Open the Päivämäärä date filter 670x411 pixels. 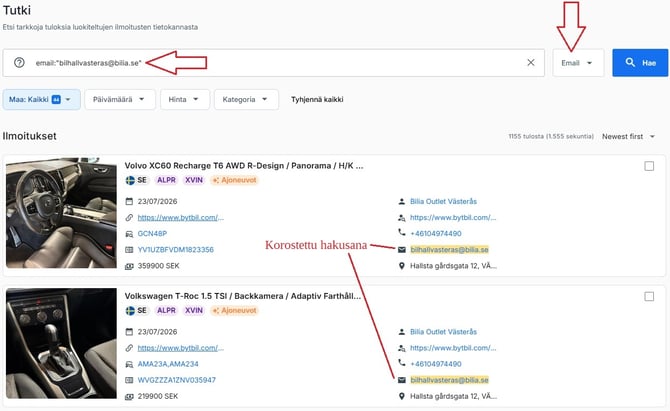120,100
